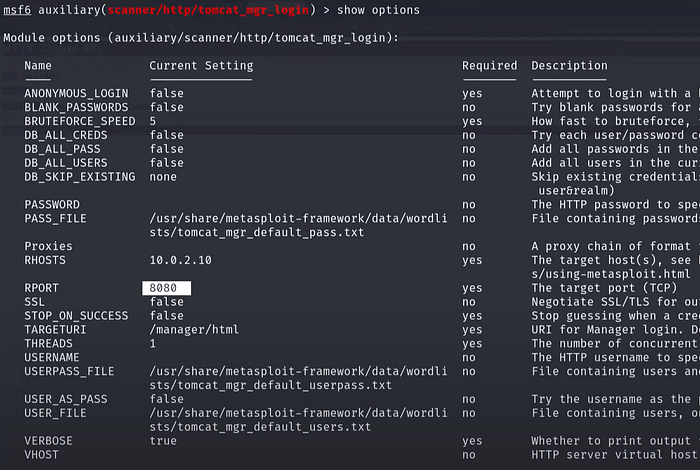Click the DB_SKIP_EXISTING value 'none'

tap(163, 177)
